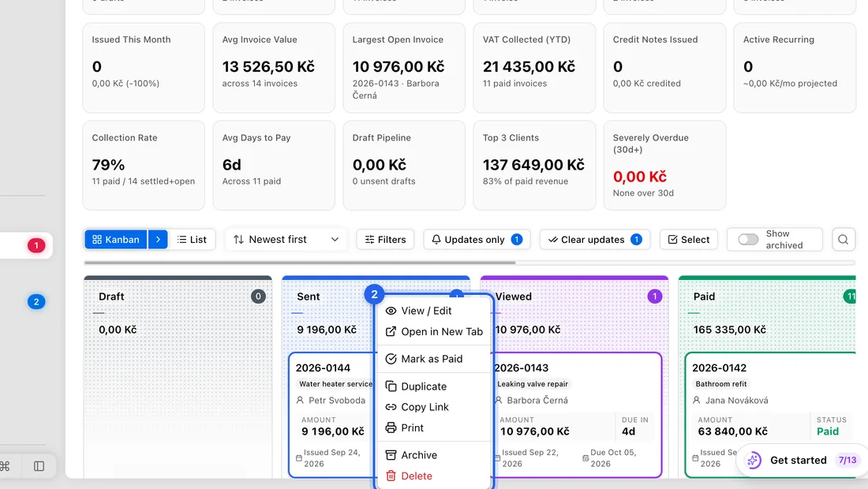The image size is (868, 489).
Task: Open invoice card 2026-0143
Action: [x=576, y=415]
